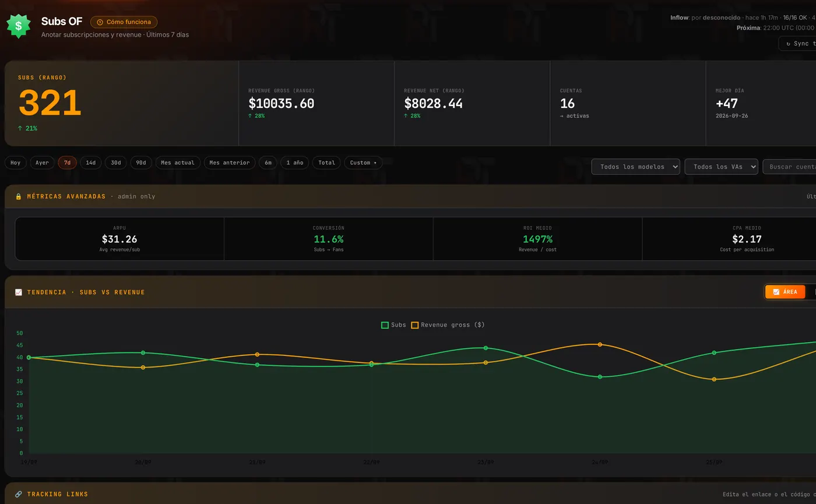
Task: Select the Ayer date range
Action: click(x=42, y=163)
